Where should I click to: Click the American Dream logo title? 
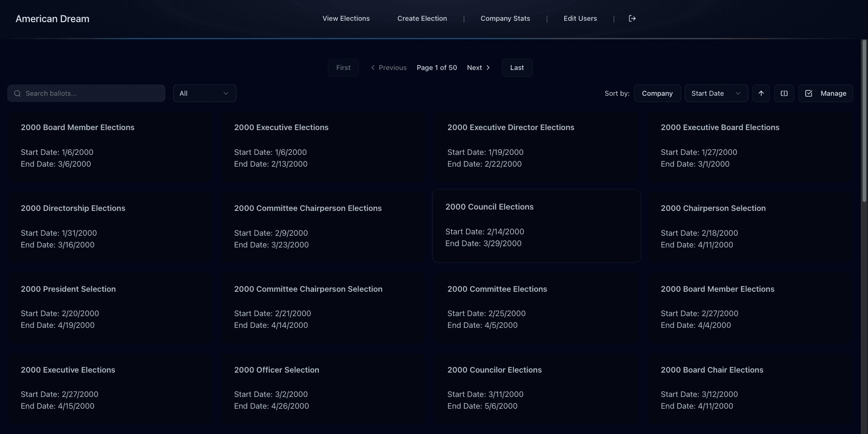(x=52, y=19)
